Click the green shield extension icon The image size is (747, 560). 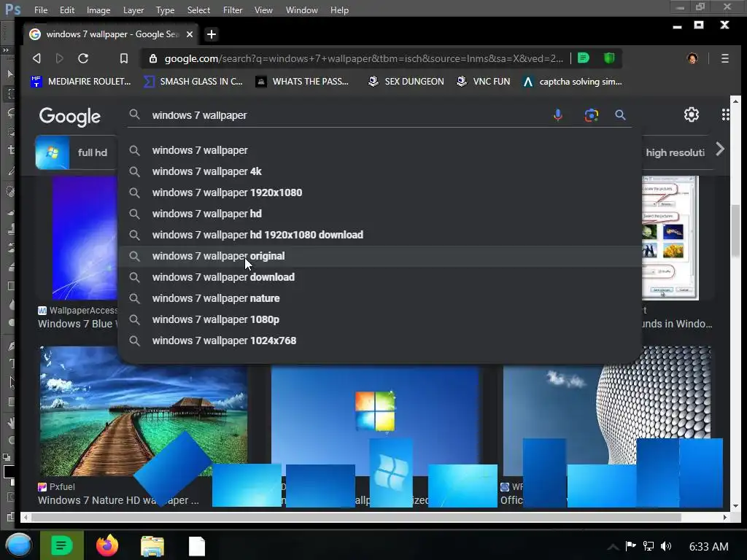click(609, 58)
